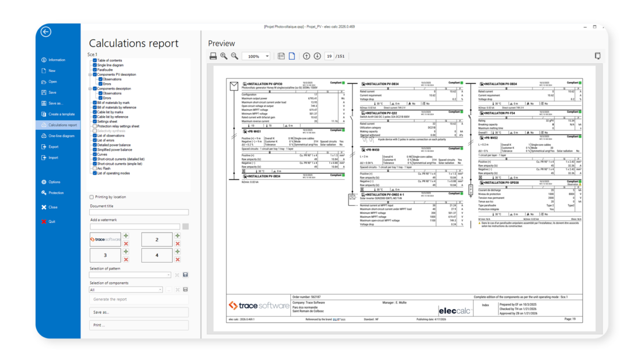Open the Selection of pattern dropdown

click(168, 275)
